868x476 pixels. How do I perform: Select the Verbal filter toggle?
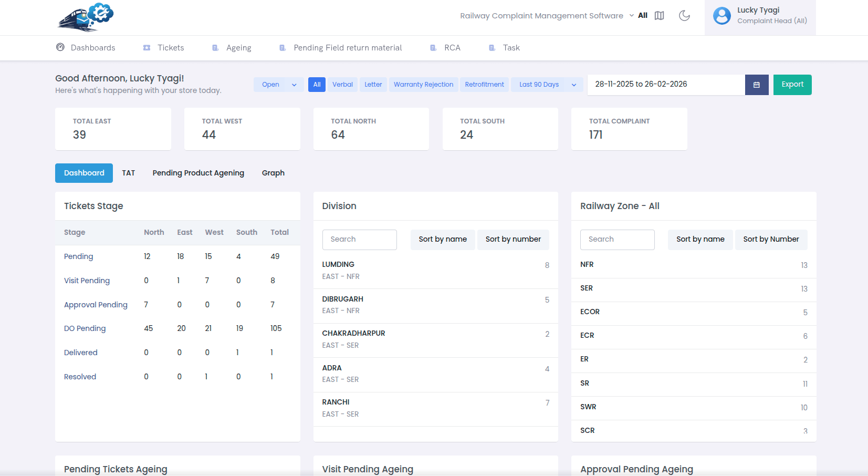pyautogui.click(x=342, y=85)
